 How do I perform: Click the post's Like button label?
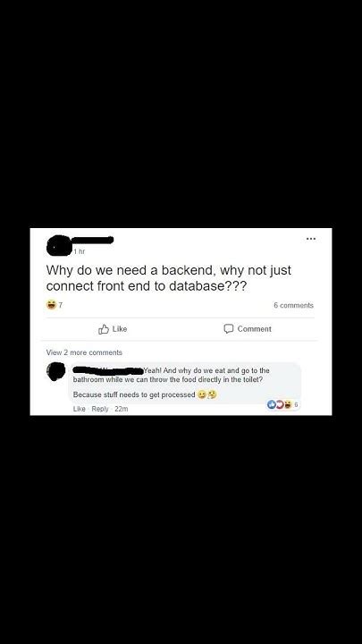point(120,329)
